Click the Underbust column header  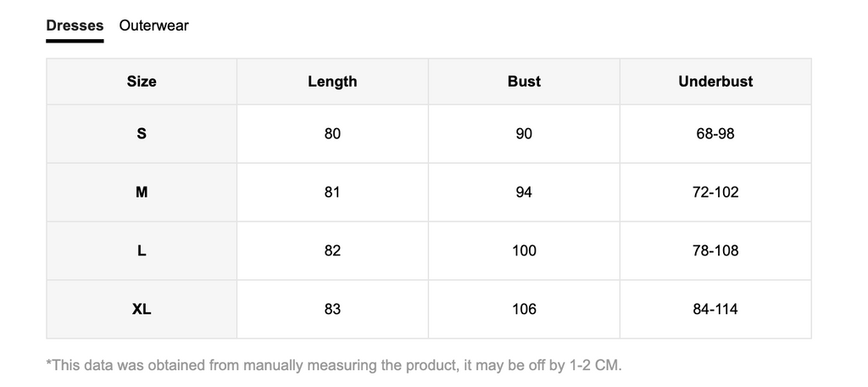click(715, 81)
